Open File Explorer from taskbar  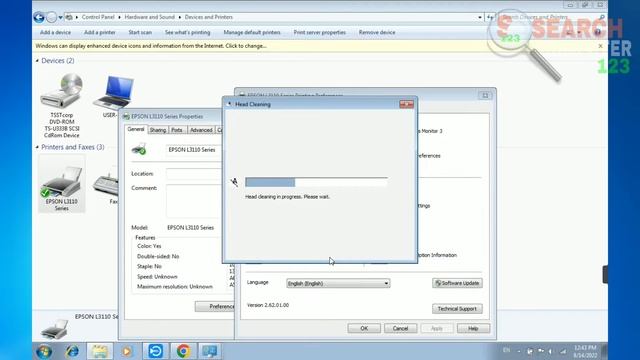(x=100, y=351)
